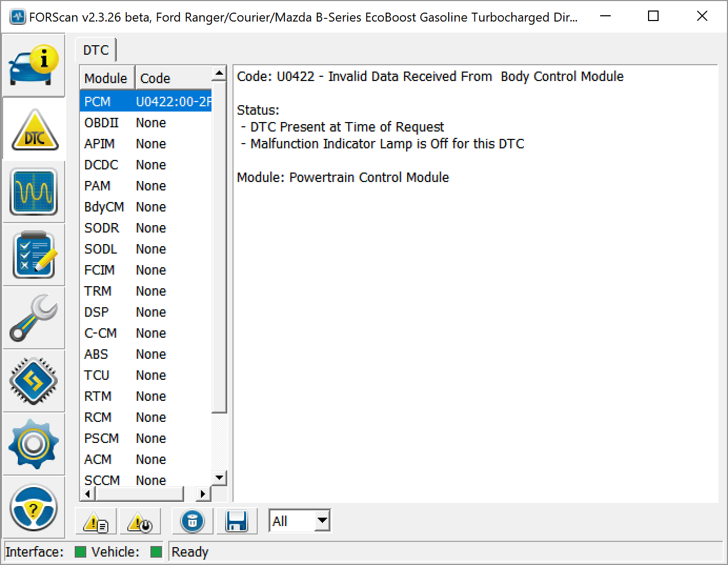Click 'Module: Powertrain Control Module' text
Image resolution: width=728 pixels, height=565 pixels.
[x=343, y=177]
